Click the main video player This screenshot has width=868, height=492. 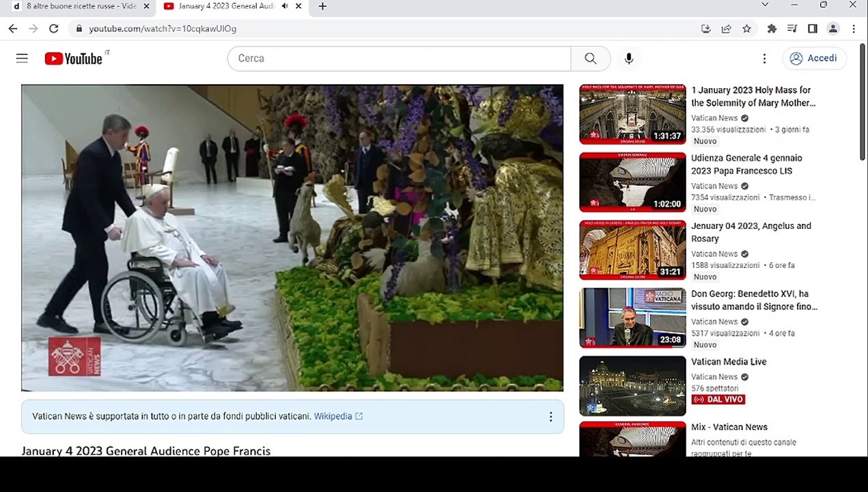(x=292, y=238)
